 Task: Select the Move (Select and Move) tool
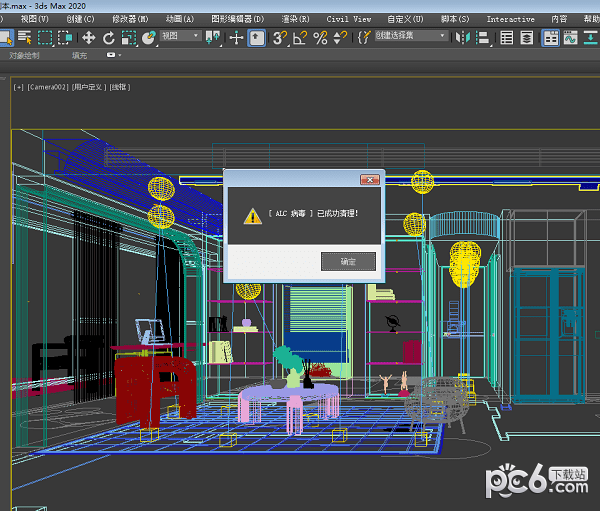click(88, 38)
